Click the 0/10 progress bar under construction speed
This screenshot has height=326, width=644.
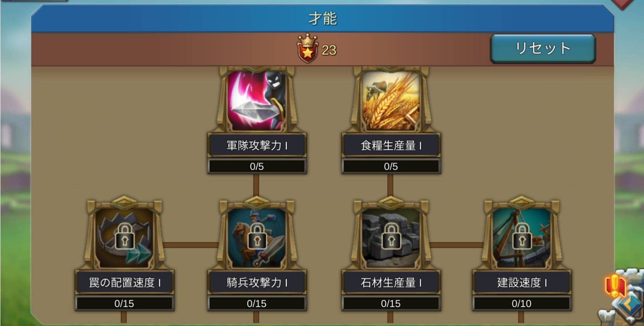pos(522,303)
